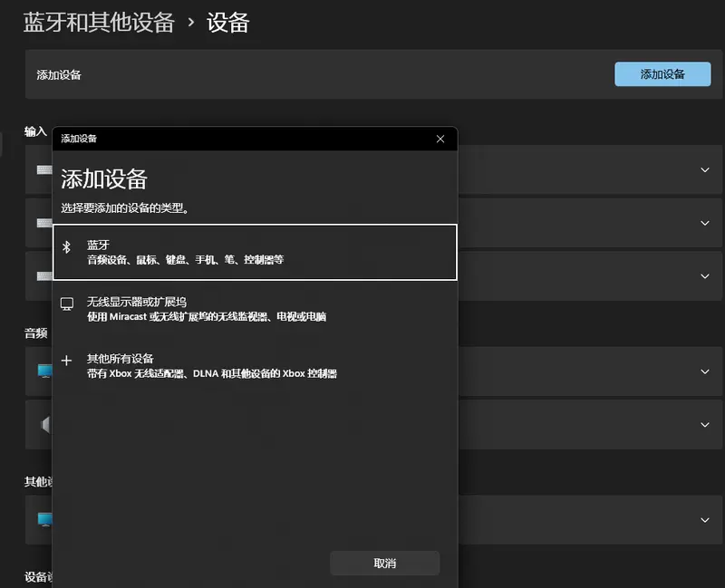This screenshot has height=588, width=725.
Task: Expand the first row under 音频
Action: click(x=705, y=371)
